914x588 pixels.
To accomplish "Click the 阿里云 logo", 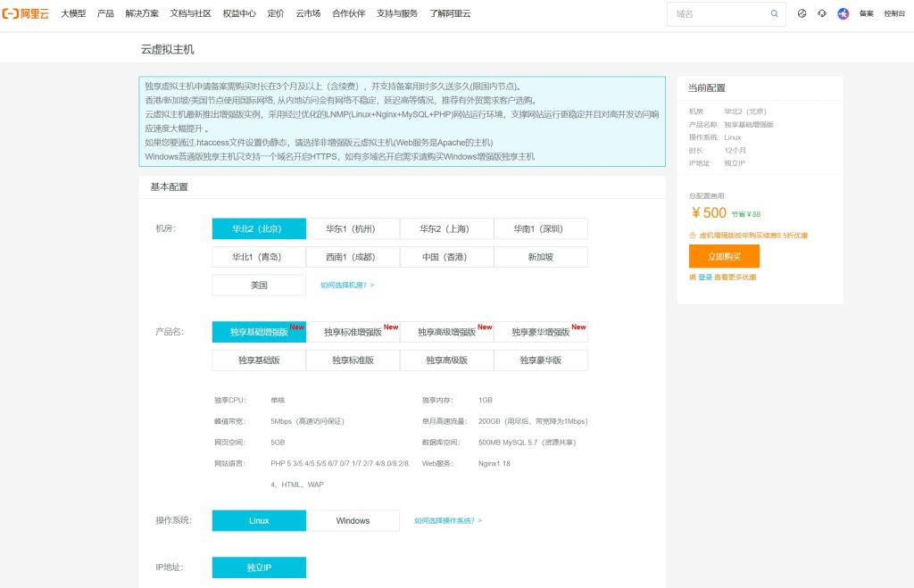I will tap(26, 13).
